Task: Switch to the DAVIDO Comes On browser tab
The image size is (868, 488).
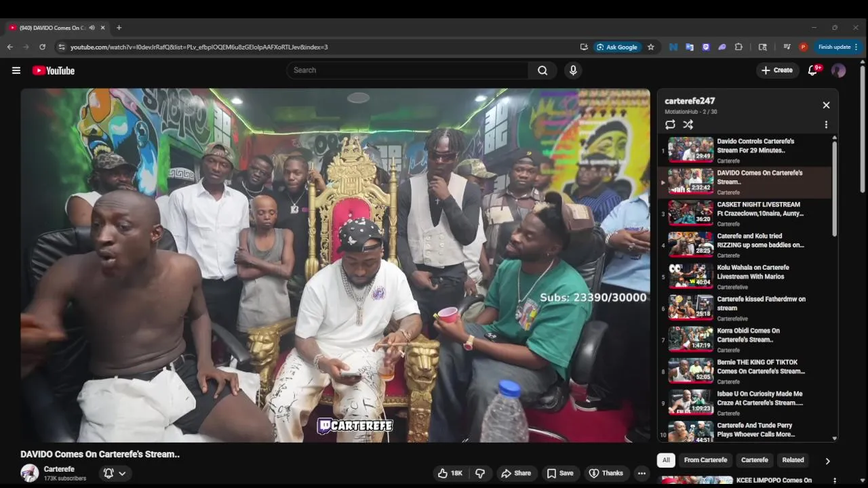Action: tap(52, 28)
